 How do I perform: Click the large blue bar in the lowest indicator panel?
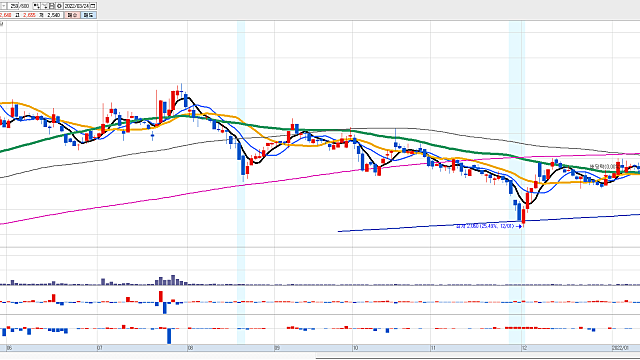169,336
